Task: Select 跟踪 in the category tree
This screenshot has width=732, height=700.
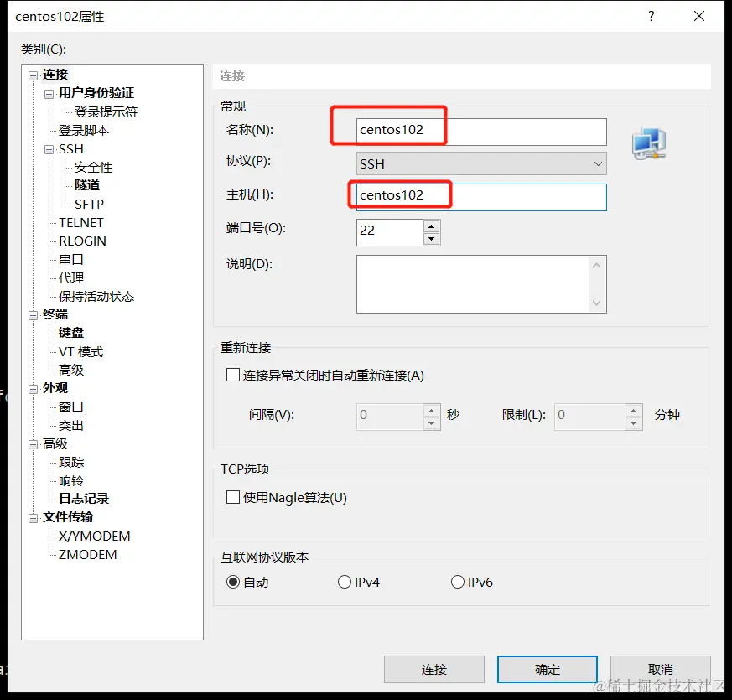Action: (71, 462)
